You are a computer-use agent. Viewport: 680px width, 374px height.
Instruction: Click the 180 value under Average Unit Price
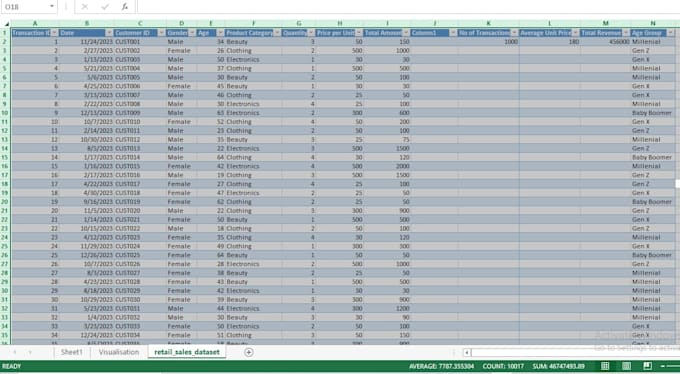click(x=549, y=42)
